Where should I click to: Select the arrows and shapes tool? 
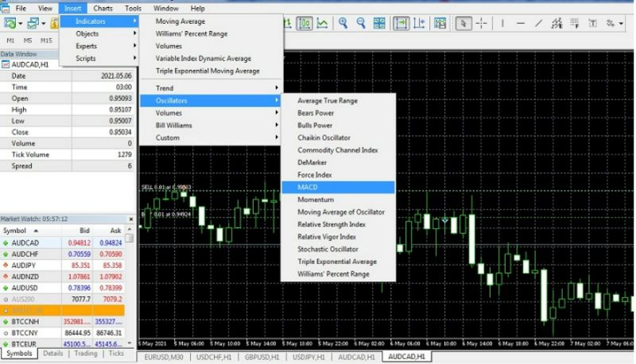tap(610, 24)
